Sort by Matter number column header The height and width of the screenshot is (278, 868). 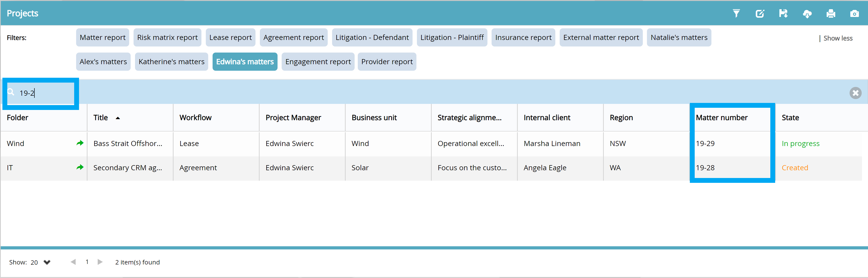tap(721, 117)
